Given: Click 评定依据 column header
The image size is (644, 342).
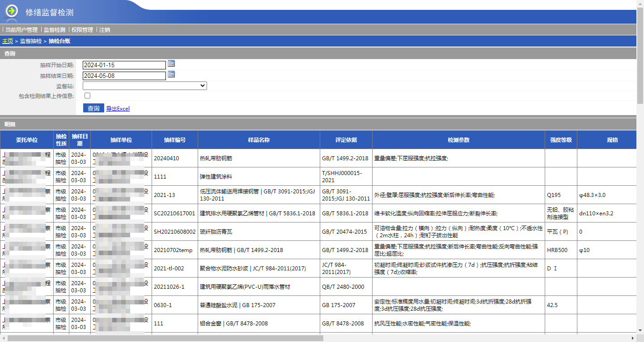Looking at the screenshot, I should click(346, 140).
